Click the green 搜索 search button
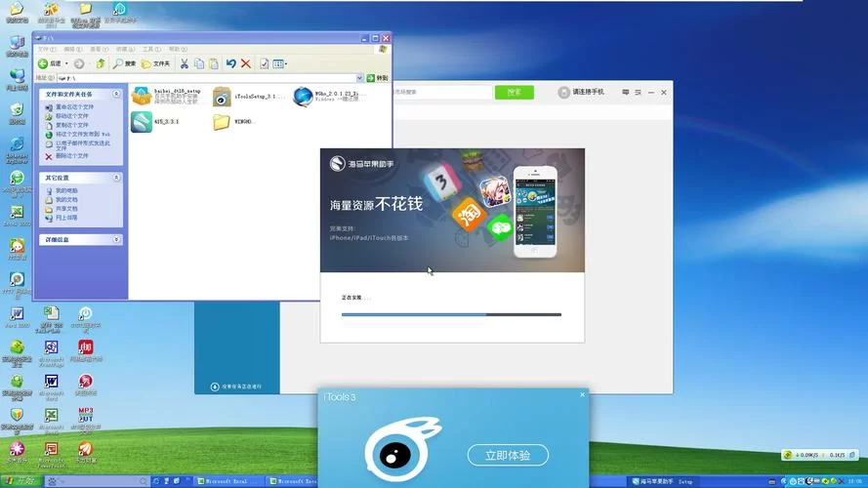868x488 pixels. pos(514,92)
